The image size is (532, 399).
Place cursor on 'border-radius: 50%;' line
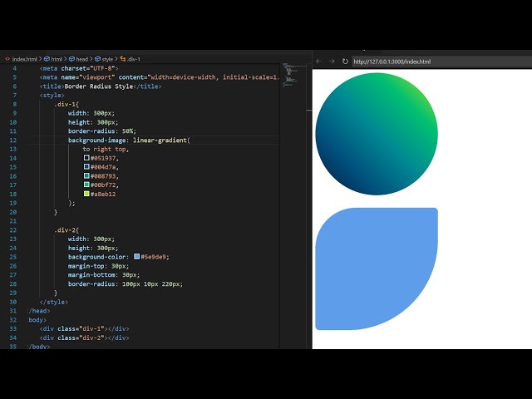click(x=101, y=131)
